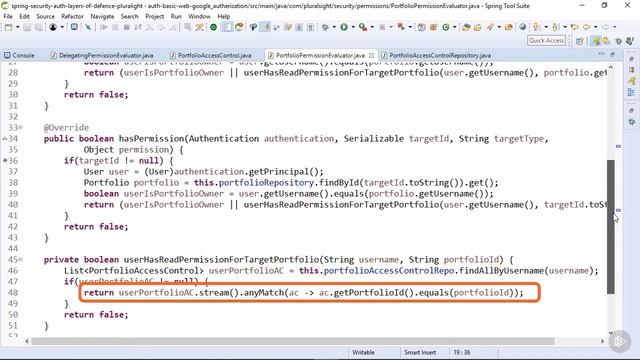Open the New file dropdown arrow

(x=18, y=27)
